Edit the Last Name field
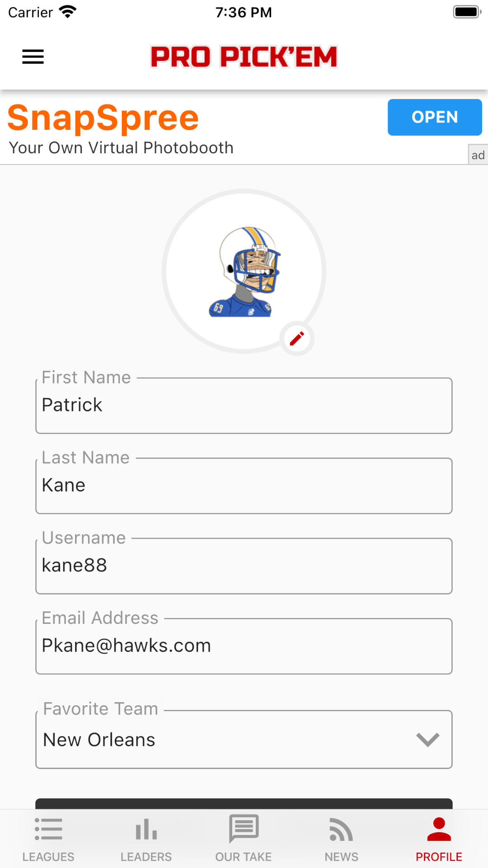Image resolution: width=488 pixels, height=868 pixels. [x=244, y=486]
